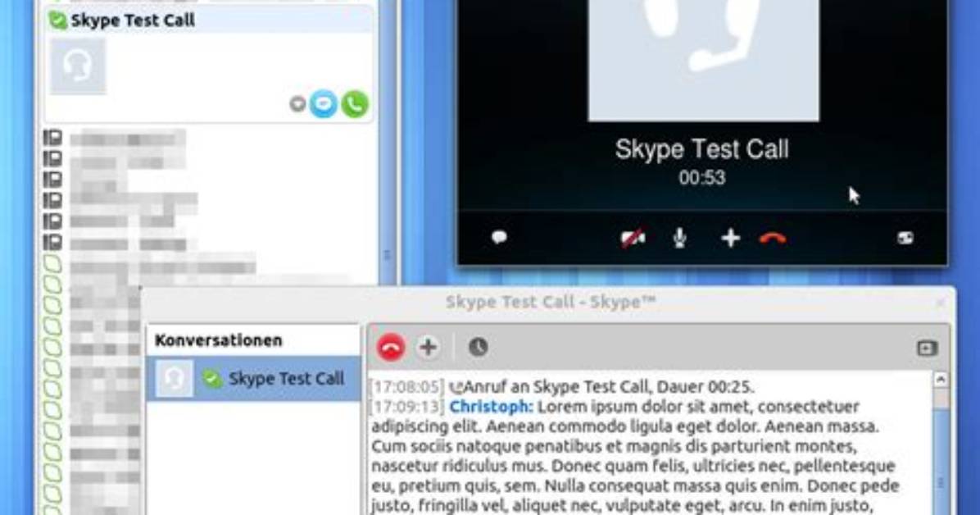980x515 pixels.
Task: Select Skype Test Call in Konversationen list
Action: coord(254,379)
